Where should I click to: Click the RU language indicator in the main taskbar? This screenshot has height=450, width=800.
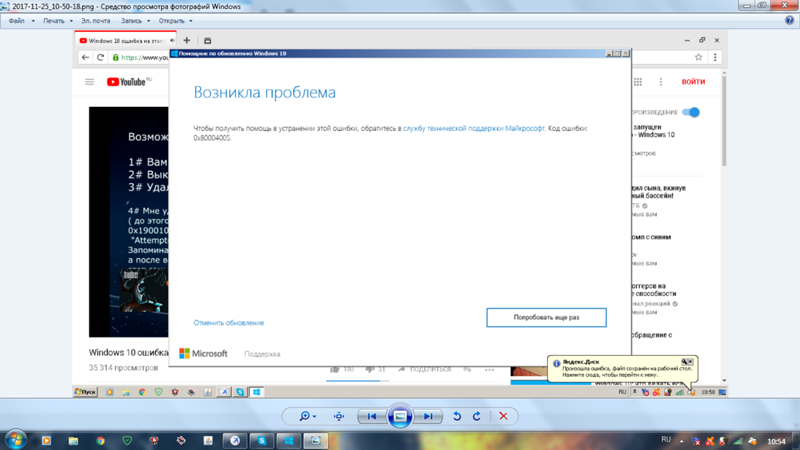(x=666, y=440)
